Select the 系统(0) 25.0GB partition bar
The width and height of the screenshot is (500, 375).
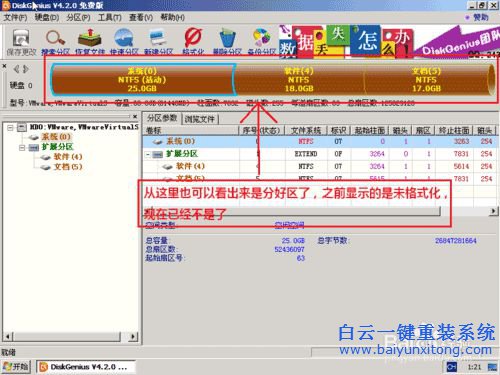click(x=142, y=79)
